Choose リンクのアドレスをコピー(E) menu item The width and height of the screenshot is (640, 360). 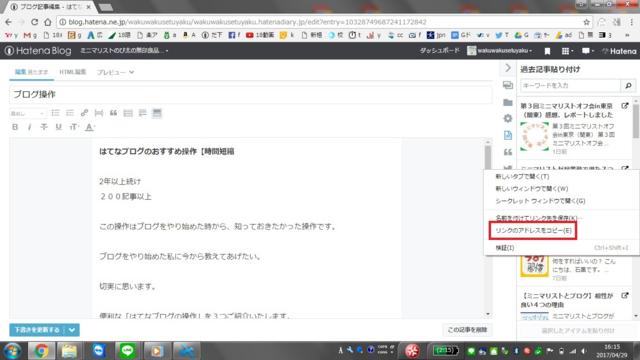[x=533, y=231]
